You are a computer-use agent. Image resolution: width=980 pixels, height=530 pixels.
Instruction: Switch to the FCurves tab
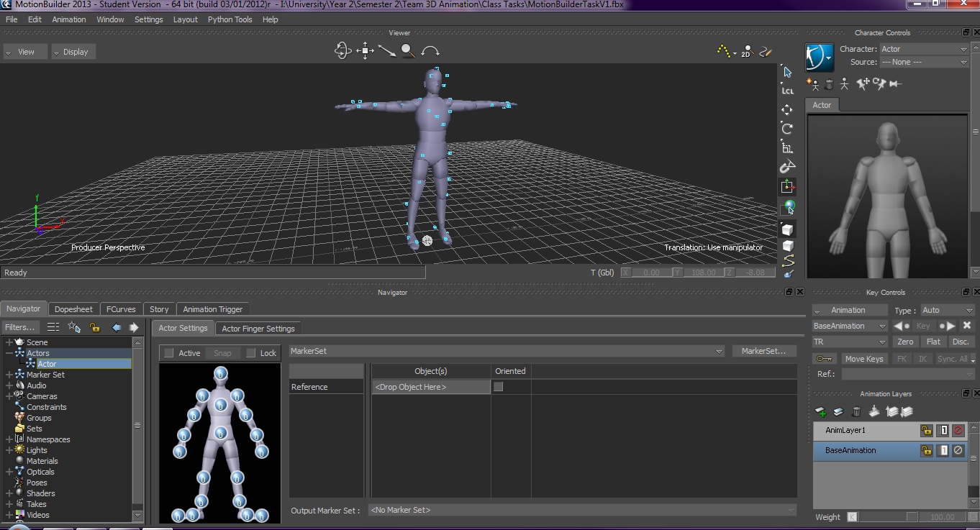coord(121,309)
